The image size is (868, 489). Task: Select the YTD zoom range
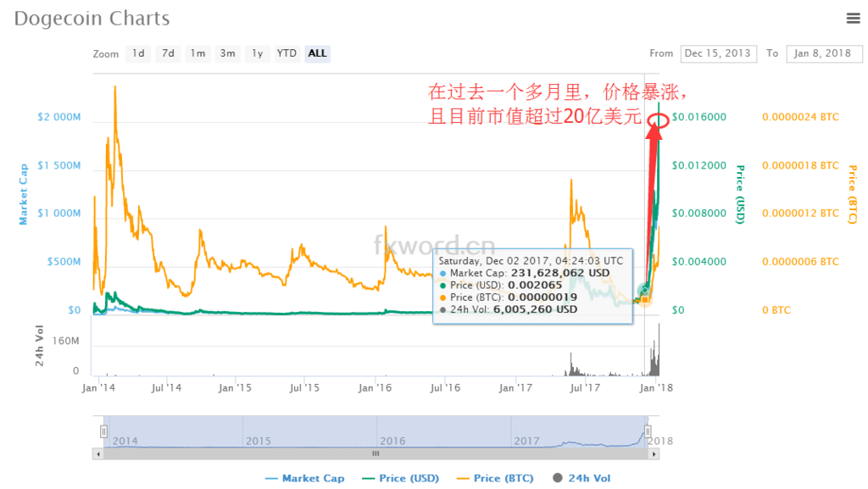point(287,53)
